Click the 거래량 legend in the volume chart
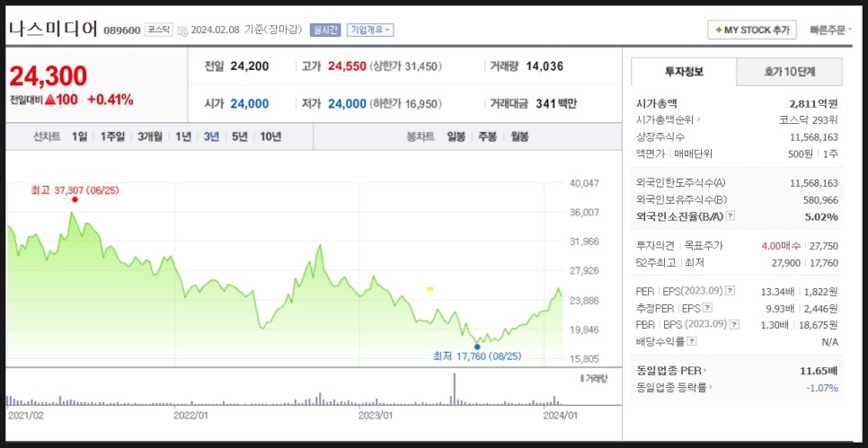The image size is (868, 448). pos(593,378)
